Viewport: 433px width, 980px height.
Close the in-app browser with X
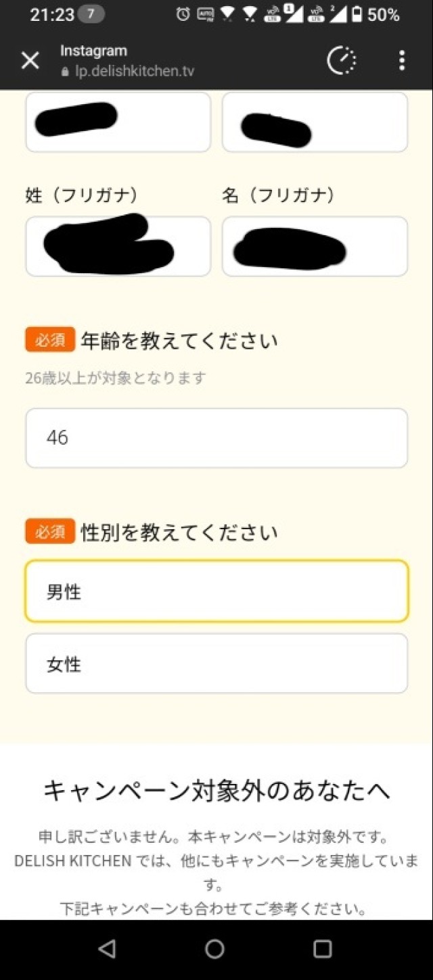click(x=30, y=61)
